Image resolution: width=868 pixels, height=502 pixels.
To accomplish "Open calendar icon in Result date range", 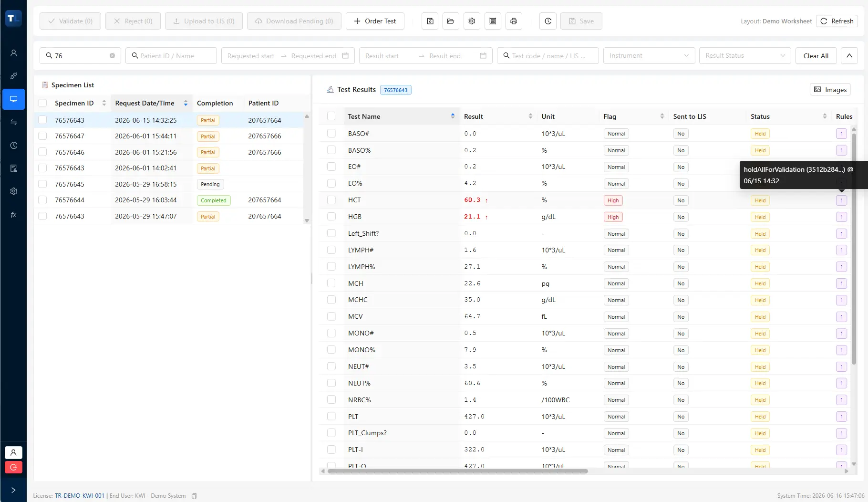I will pyautogui.click(x=483, y=56).
